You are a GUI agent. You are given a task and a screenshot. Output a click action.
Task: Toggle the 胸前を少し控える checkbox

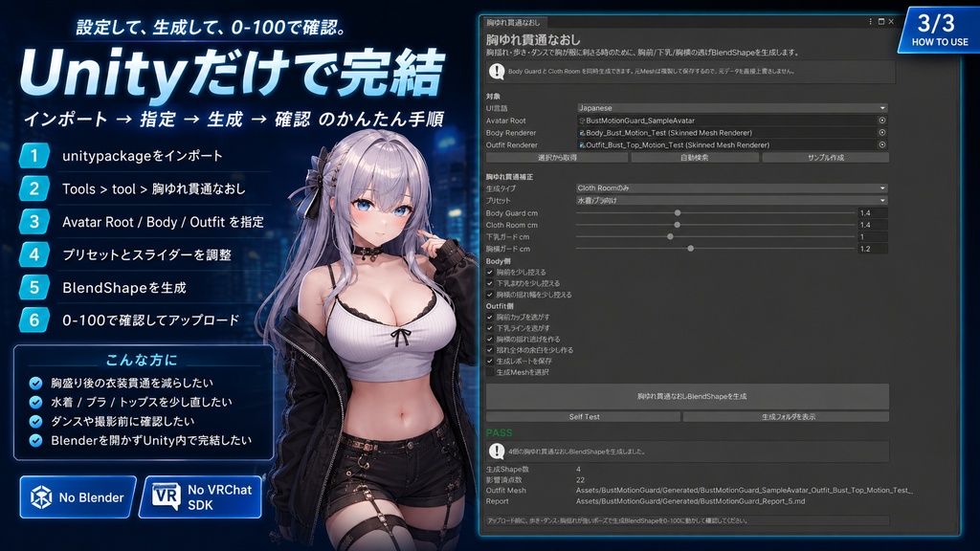490,273
